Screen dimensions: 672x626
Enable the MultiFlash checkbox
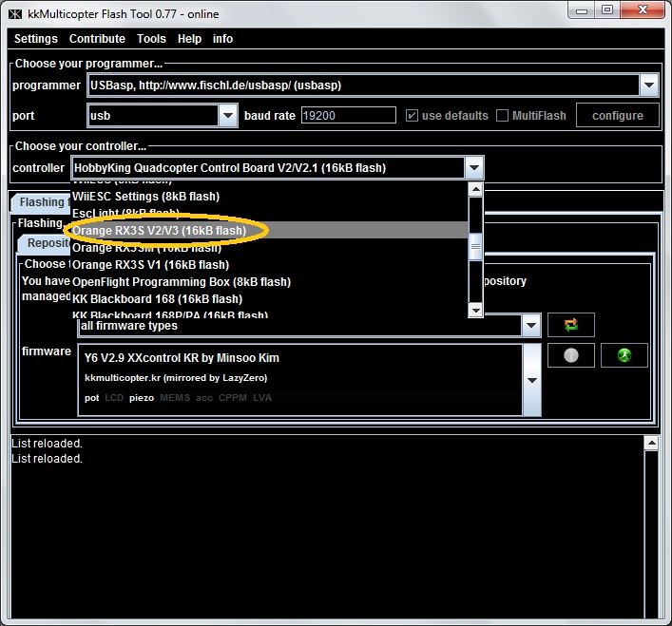[x=502, y=116]
